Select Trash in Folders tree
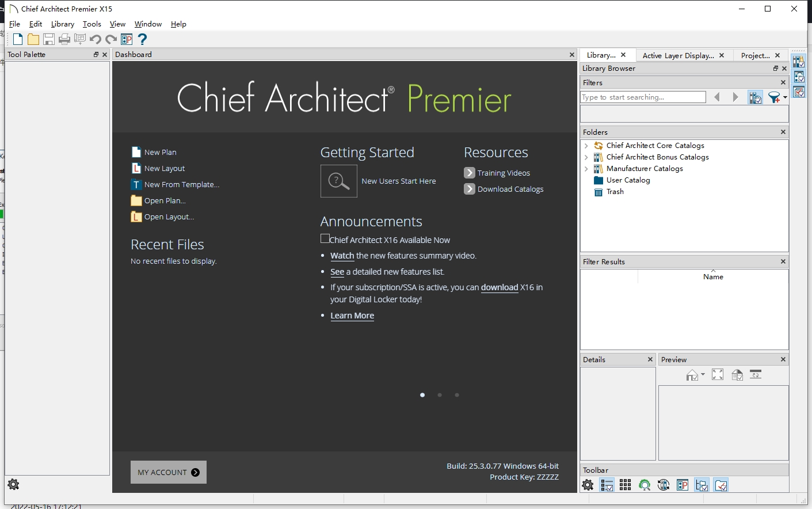812x509 pixels. (x=615, y=192)
